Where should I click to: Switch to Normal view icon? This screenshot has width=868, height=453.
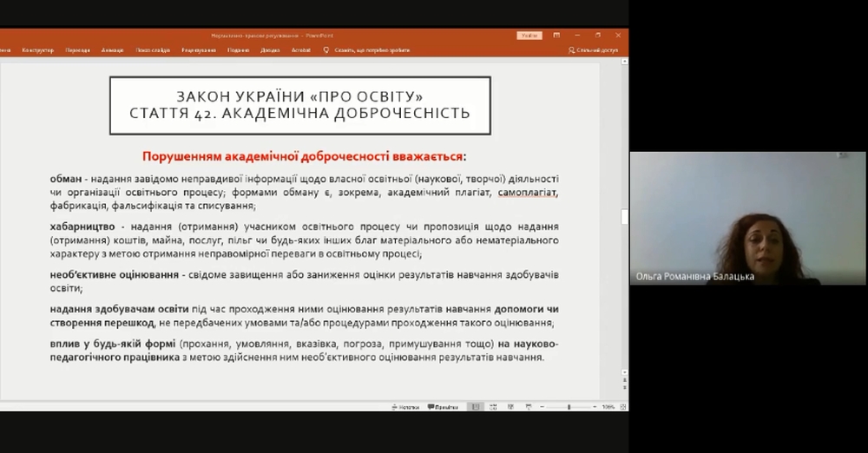pyautogui.click(x=476, y=407)
